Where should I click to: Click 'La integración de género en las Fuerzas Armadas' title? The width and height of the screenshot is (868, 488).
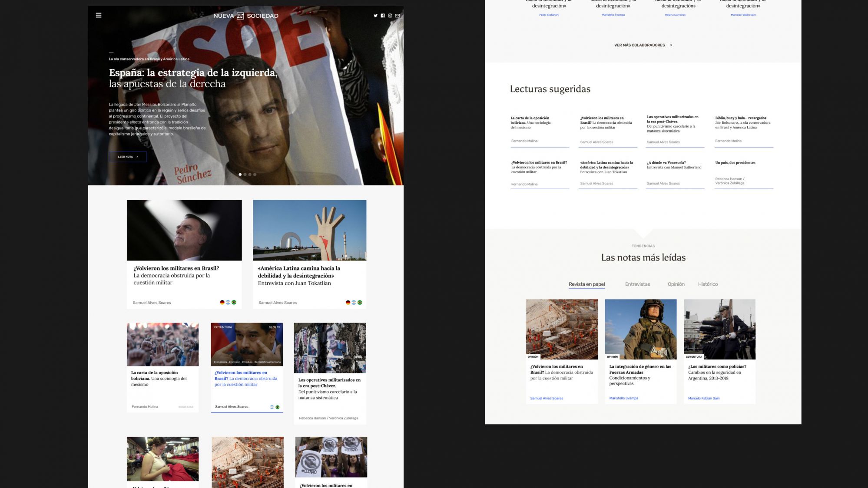pyautogui.click(x=640, y=369)
